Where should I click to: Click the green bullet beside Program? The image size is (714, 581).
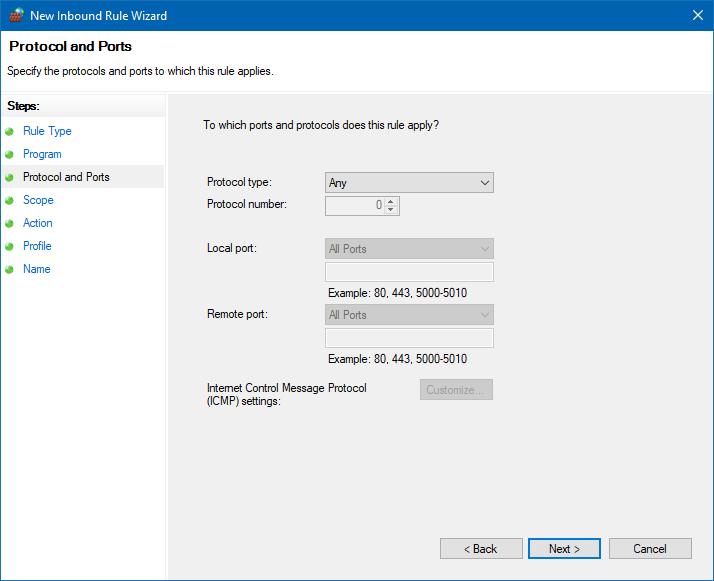pyautogui.click(x=10, y=154)
